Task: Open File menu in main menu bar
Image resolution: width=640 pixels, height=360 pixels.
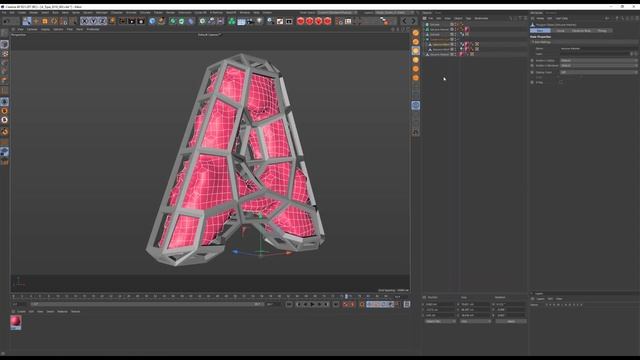Action: 4,13
